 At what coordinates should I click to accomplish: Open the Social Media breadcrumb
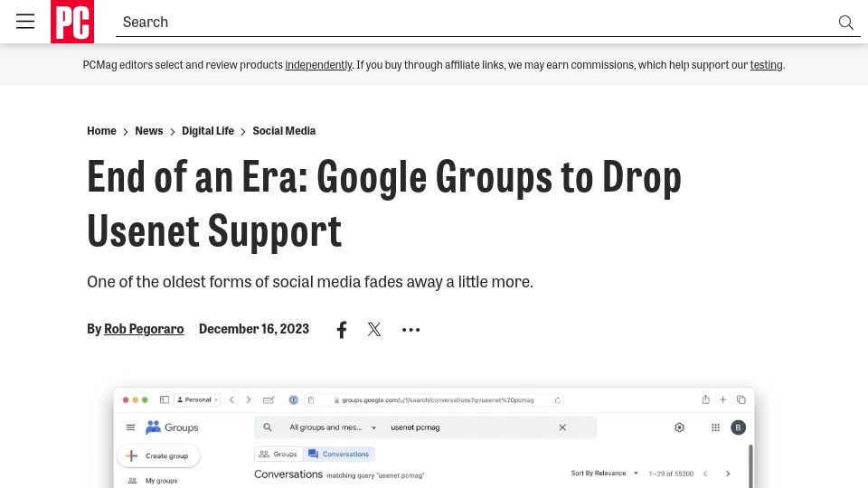pyautogui.click(x=284, y=131)
